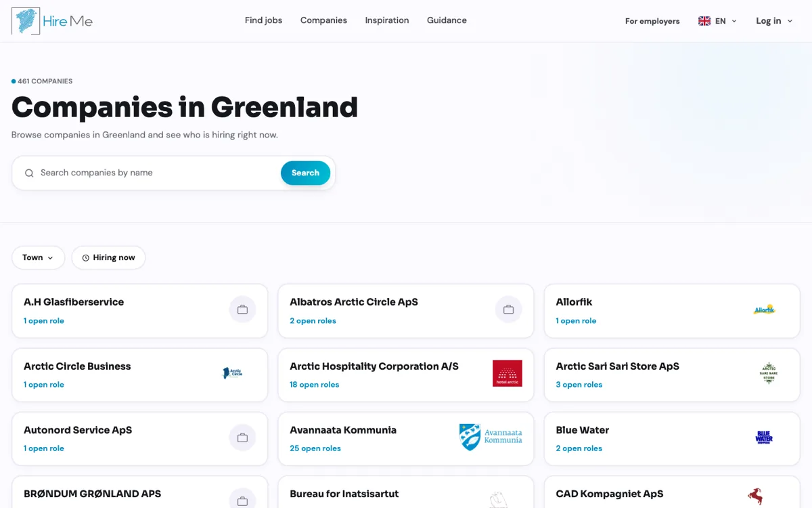Select the BRØNDUM GRØNLAND APS name
Screen dimensions: 812x508
click(92, 494)
